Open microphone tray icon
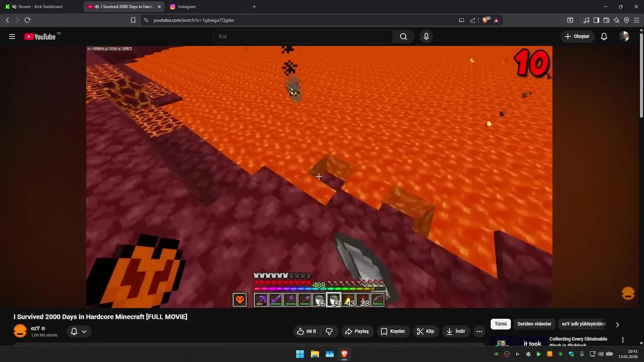644x362 pixels. pyautogui.click(x=582, y=354)
